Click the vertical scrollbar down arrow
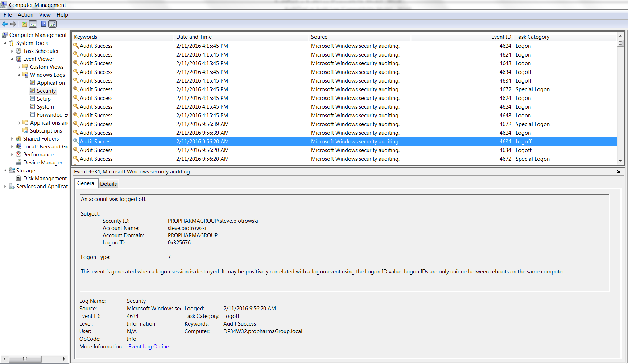 620,161
